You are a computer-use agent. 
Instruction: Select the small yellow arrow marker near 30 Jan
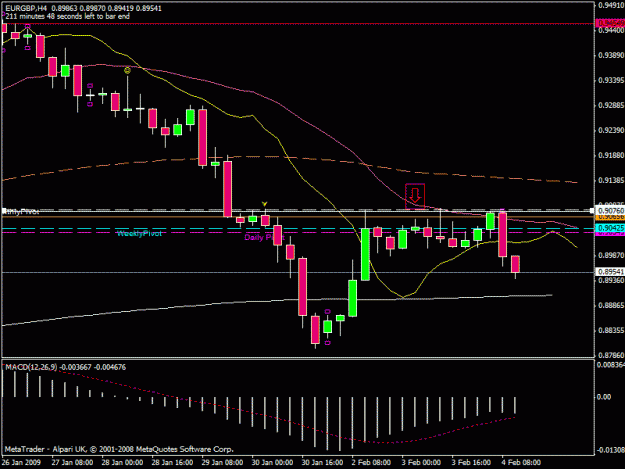[264, 204]
